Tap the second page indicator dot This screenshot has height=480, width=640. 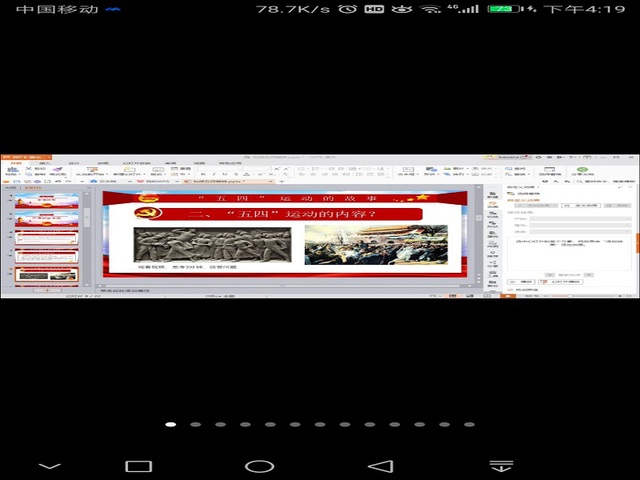coord(195,424)
